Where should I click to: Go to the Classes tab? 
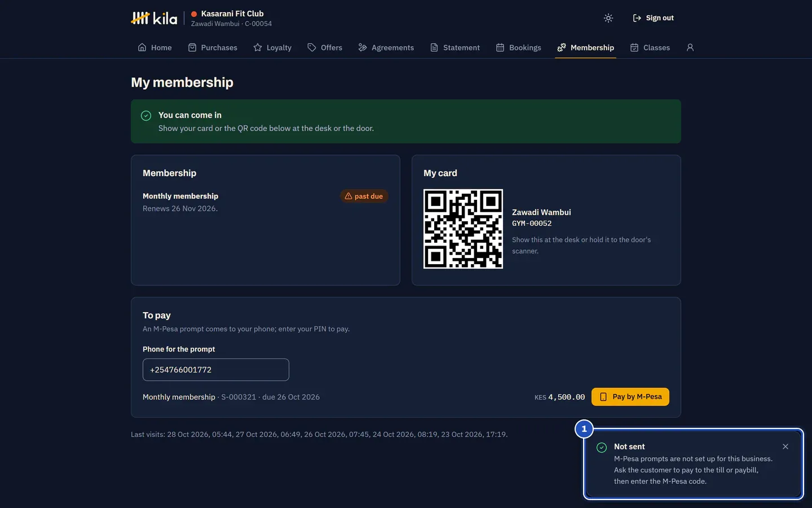tap(650, 47)
